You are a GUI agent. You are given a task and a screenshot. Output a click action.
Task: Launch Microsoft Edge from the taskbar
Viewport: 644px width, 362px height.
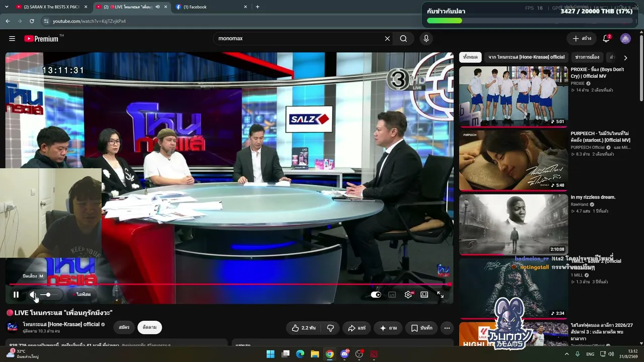(x=300, y=354)
